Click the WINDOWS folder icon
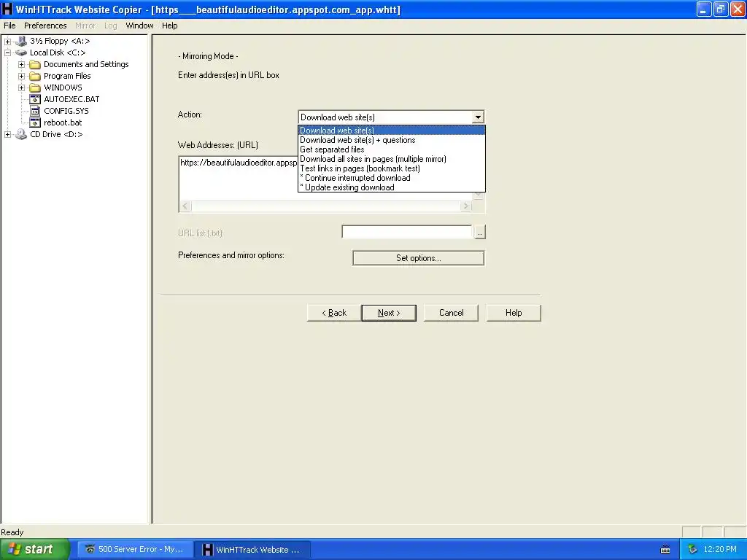 (x=35, y=87)
